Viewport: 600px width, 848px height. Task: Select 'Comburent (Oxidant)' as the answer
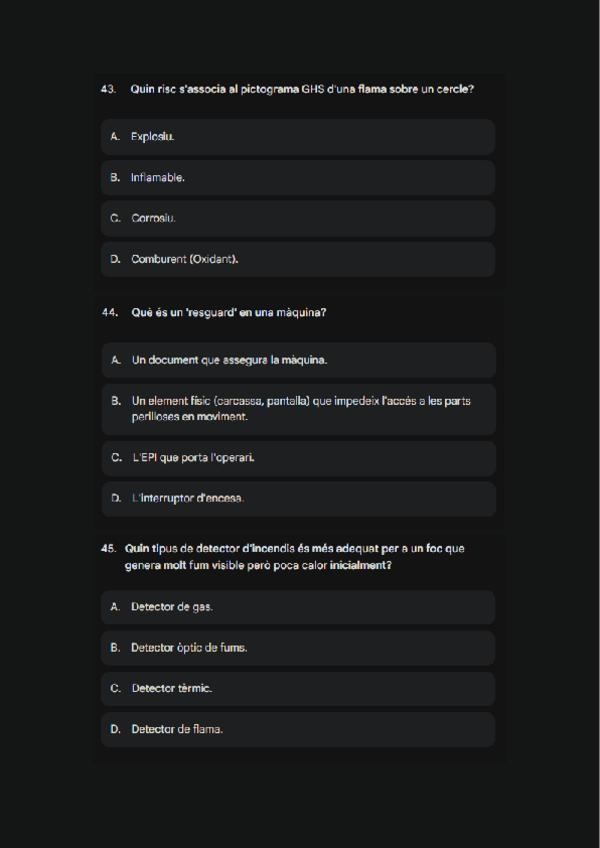[297, 259]
